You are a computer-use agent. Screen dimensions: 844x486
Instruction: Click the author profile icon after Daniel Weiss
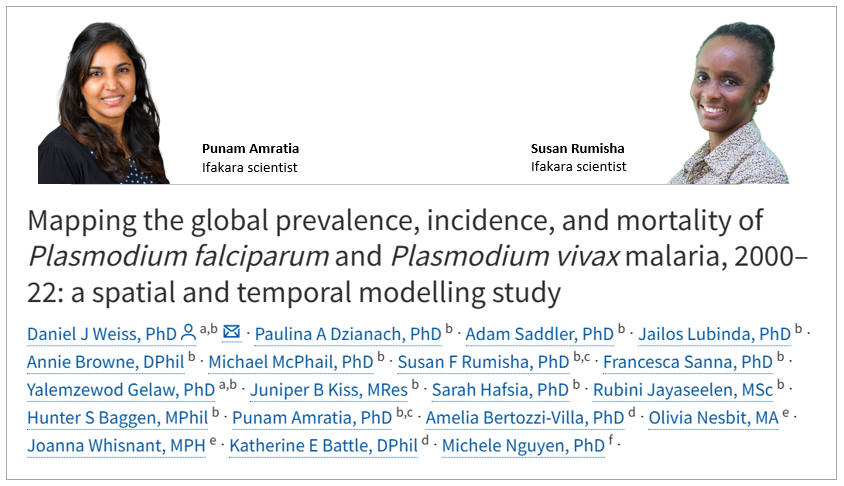coord(188,333)
